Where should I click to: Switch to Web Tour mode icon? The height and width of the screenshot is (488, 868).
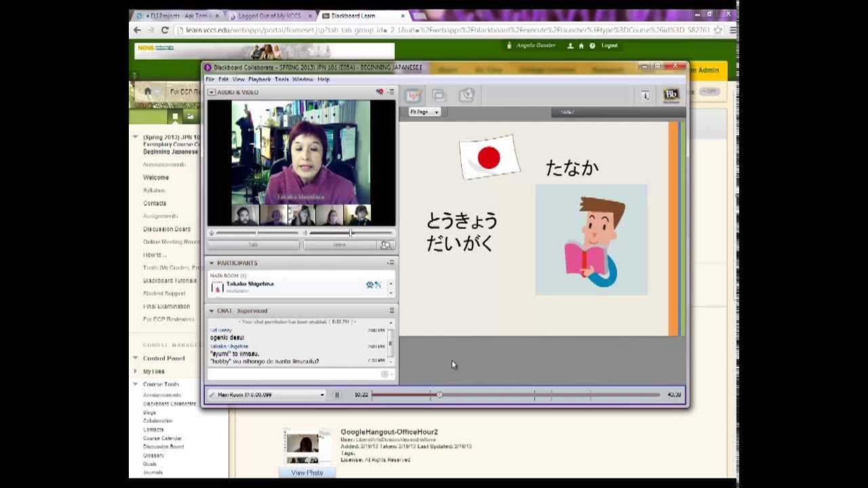(x=466, y=96)
